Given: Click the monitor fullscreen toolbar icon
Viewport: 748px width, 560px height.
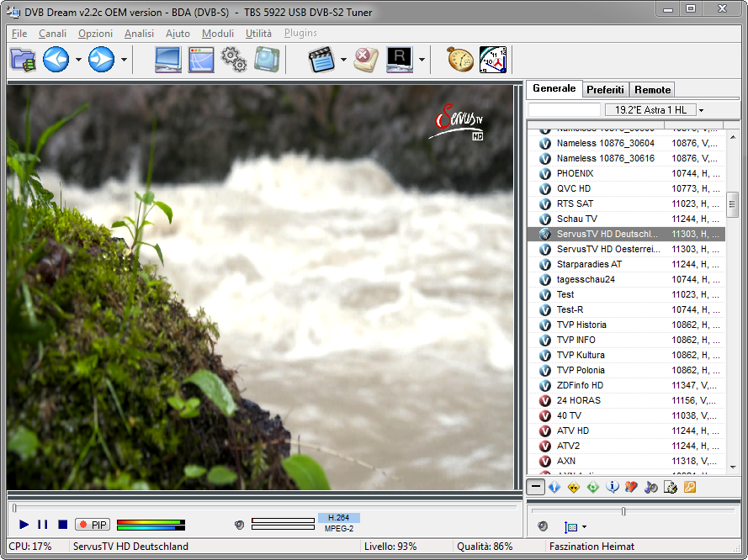Looking at the screenshot, I should point(168,60).
